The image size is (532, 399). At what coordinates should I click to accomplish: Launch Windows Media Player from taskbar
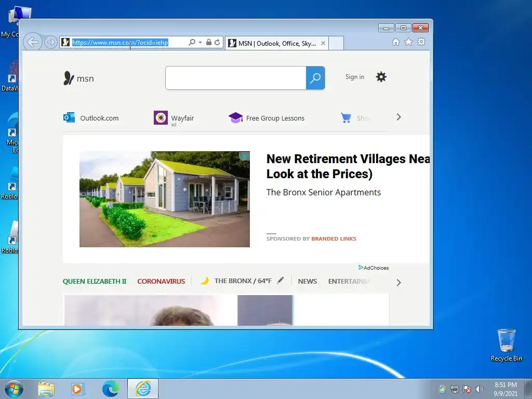[78, 389]
